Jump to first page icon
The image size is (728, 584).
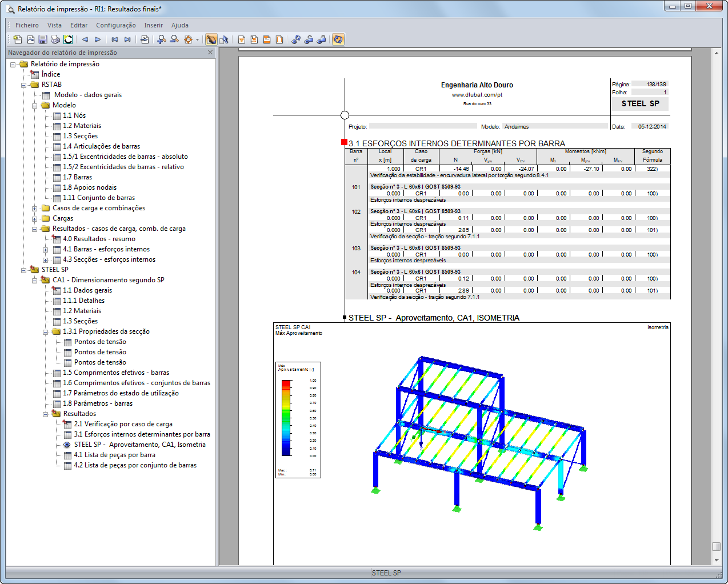click(115, 39)
